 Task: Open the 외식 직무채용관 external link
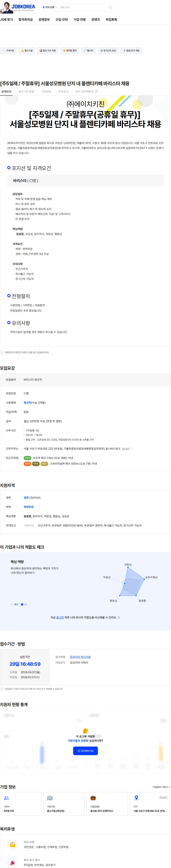87,92
